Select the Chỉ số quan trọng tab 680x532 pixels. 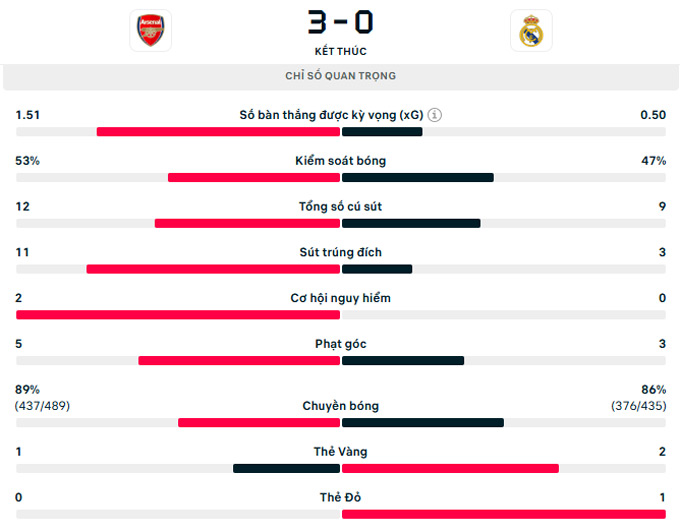tap(340, 76)
